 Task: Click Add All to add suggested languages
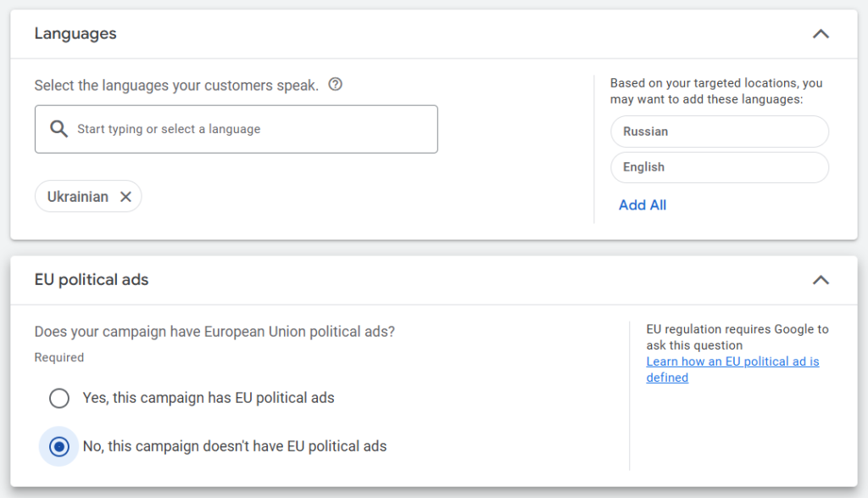[x=642, y=204]
